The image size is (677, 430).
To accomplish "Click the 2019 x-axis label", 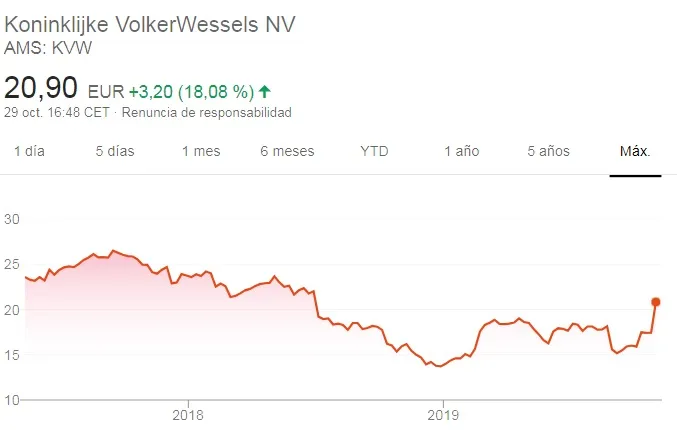I will point(442,413).
